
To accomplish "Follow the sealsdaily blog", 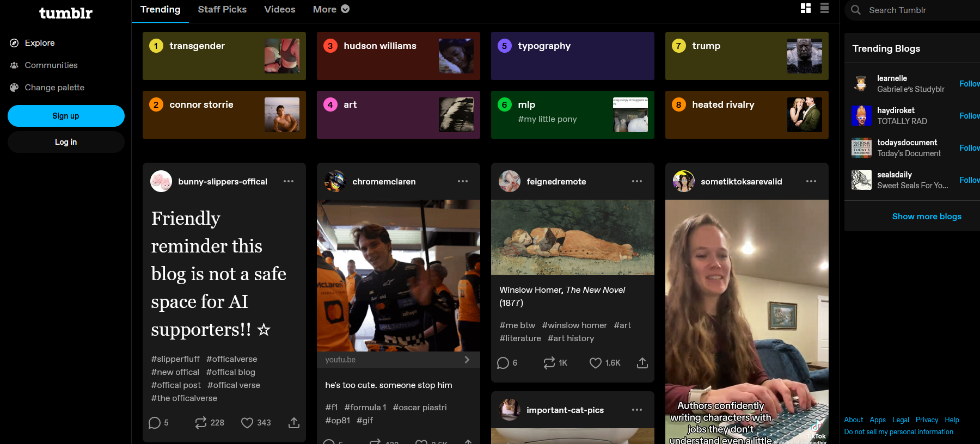I will pos(969,180).
